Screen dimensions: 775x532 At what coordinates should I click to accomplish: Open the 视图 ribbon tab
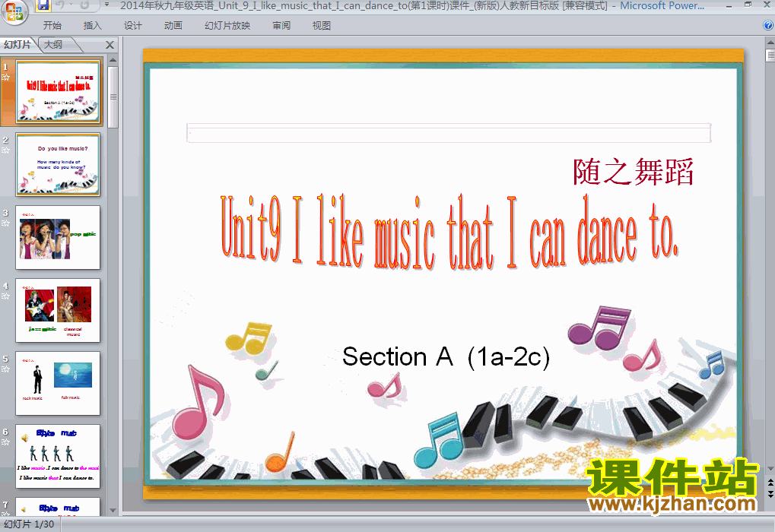(x=321, y=26)
